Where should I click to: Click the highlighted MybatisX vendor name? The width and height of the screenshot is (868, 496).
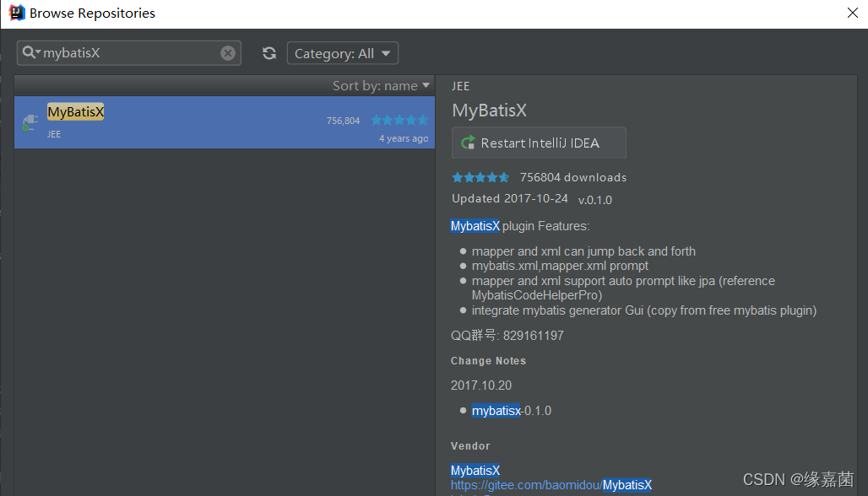click(475, 471)
